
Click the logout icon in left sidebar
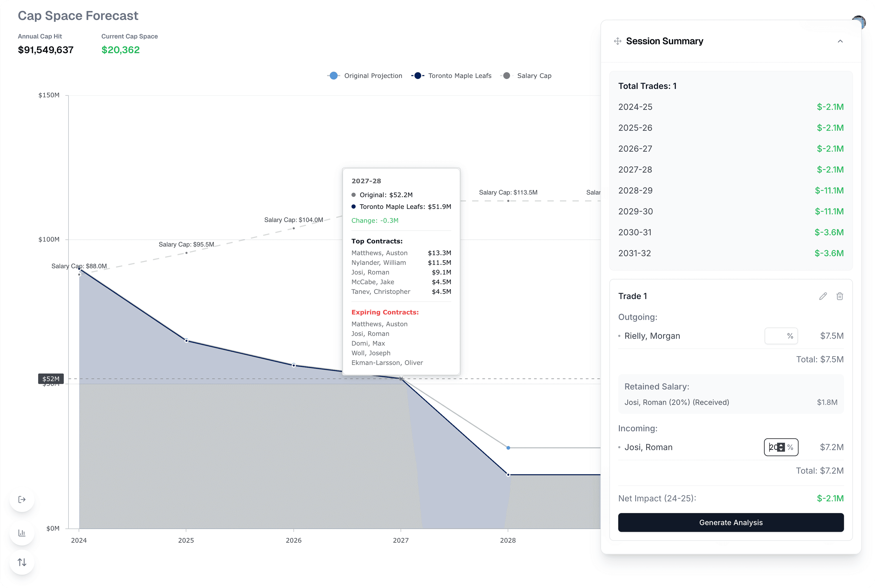coord(22,499)
